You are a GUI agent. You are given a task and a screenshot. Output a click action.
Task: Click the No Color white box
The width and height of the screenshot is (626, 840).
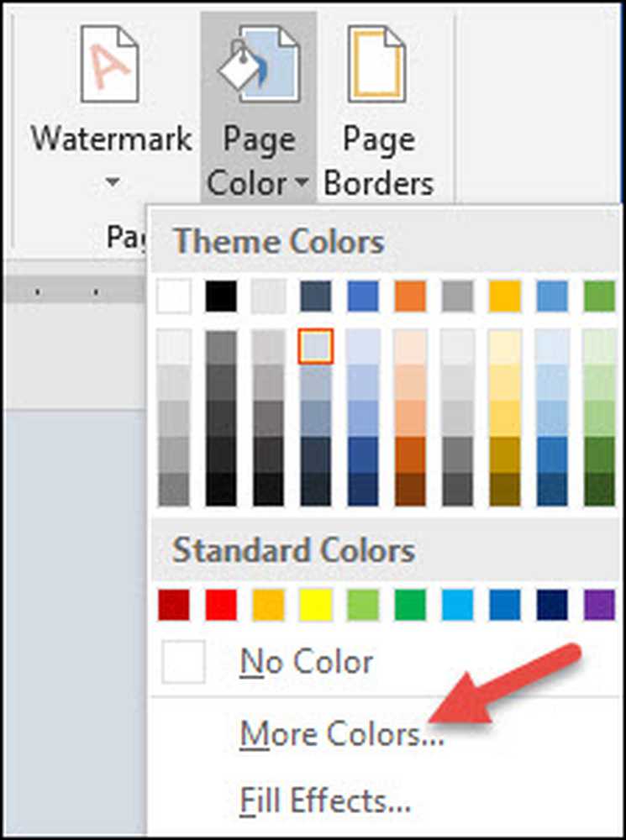tap(184, 663)
